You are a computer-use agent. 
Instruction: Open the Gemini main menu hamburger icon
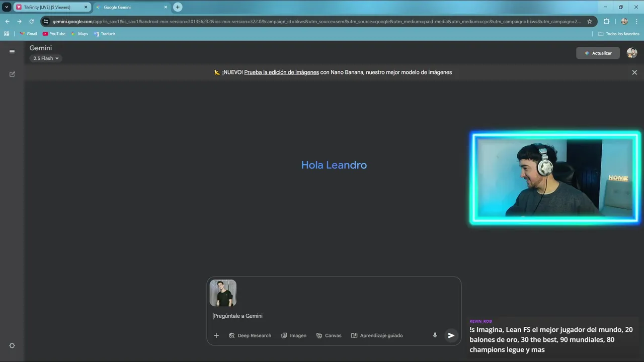point(12,51)
